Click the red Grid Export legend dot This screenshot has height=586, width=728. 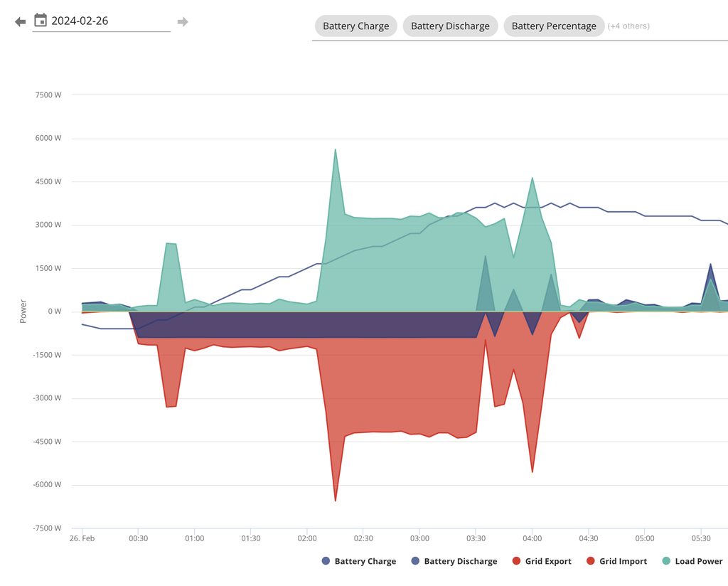click(516, 561)
